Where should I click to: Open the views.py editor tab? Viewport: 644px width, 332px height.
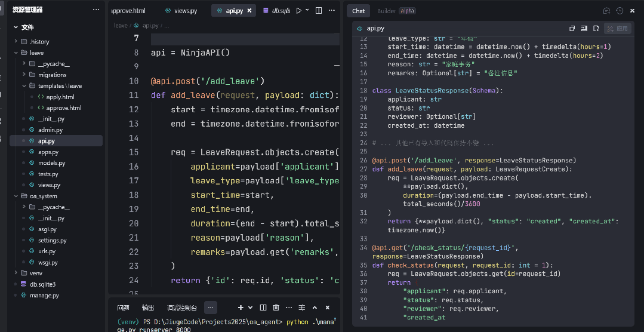180,11
